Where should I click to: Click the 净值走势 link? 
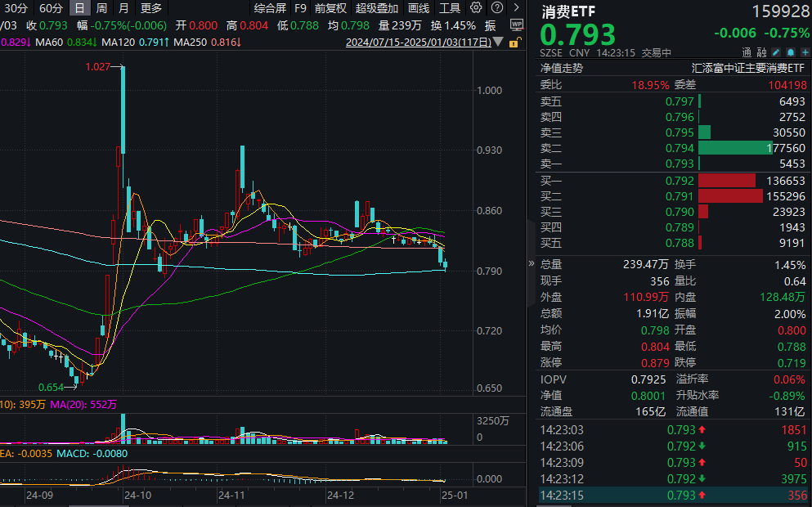click(x=561, y=69)
